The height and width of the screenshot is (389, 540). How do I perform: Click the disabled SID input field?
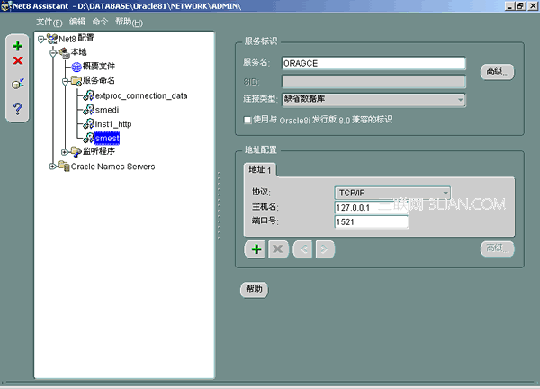(374, 82)
